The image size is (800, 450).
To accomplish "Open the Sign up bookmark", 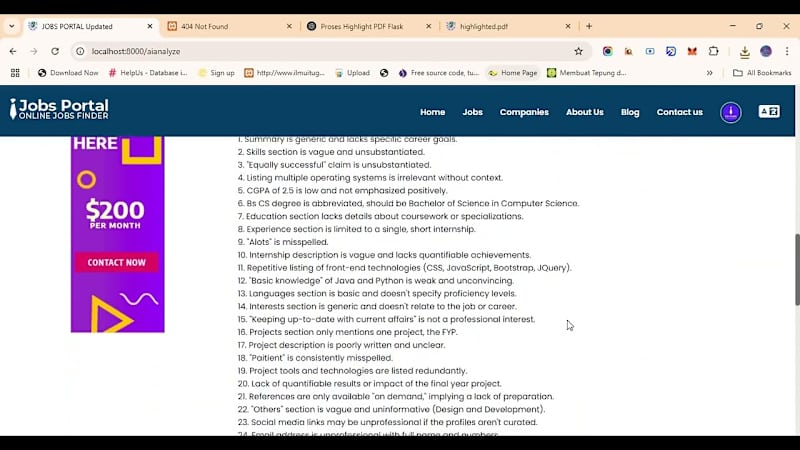I will pos(216,73).
